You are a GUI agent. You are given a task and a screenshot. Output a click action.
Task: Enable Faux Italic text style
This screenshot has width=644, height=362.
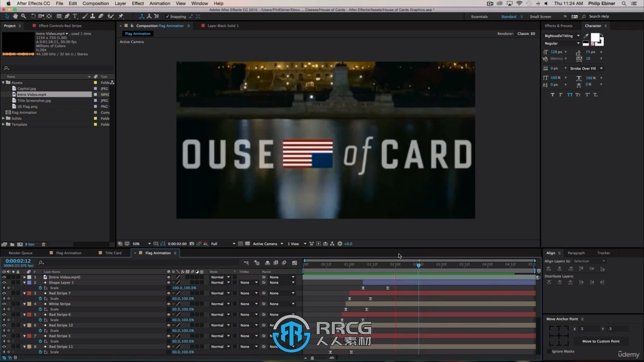(560, 95)
